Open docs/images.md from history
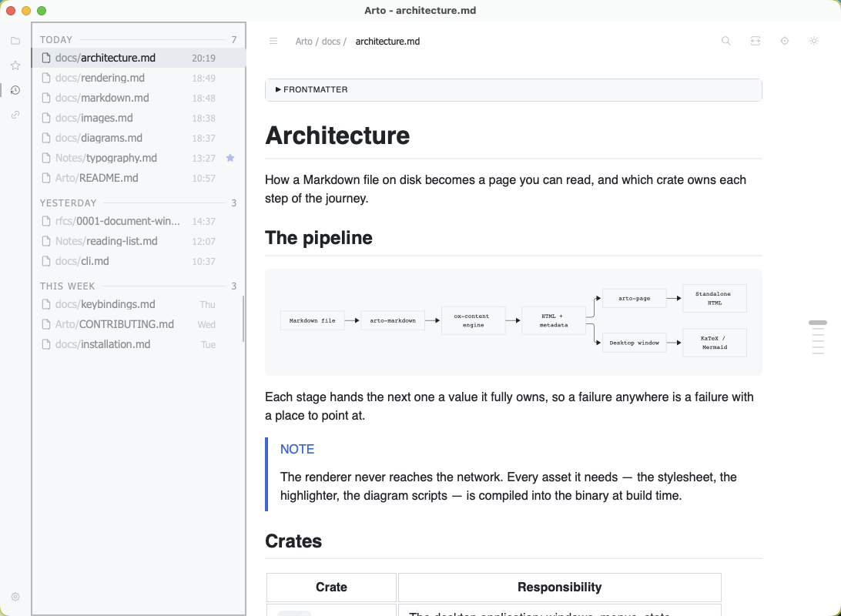Image resolution: width=841 pixels, height=616 pixels. 139,118
